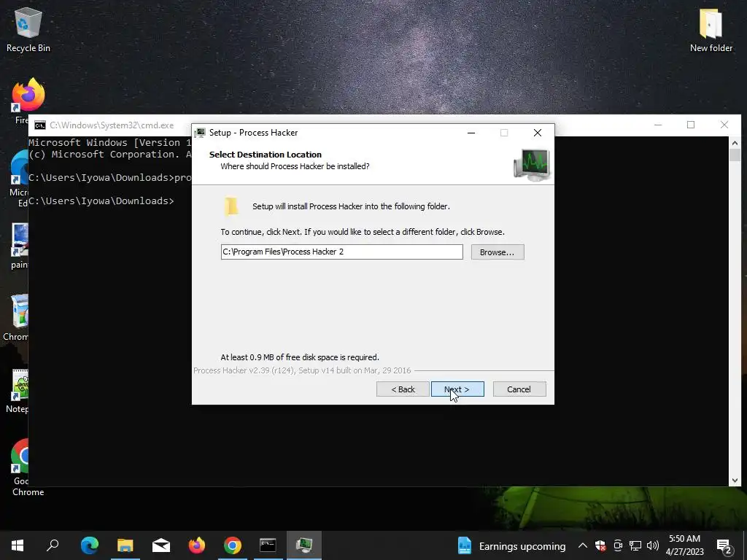The image size is (747, 560).
Task: Switch to cmd window via taskbar
Action: (268, 545)
